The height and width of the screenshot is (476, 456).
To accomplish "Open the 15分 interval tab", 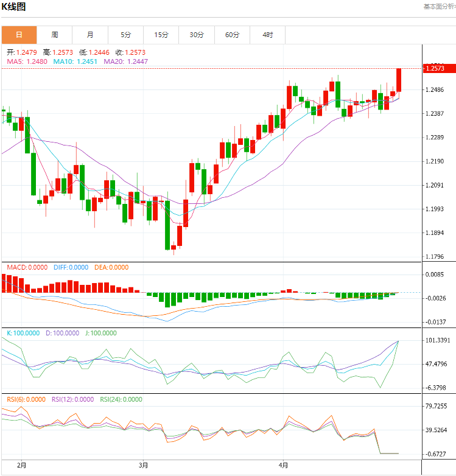I will click(x=161, y=35).
